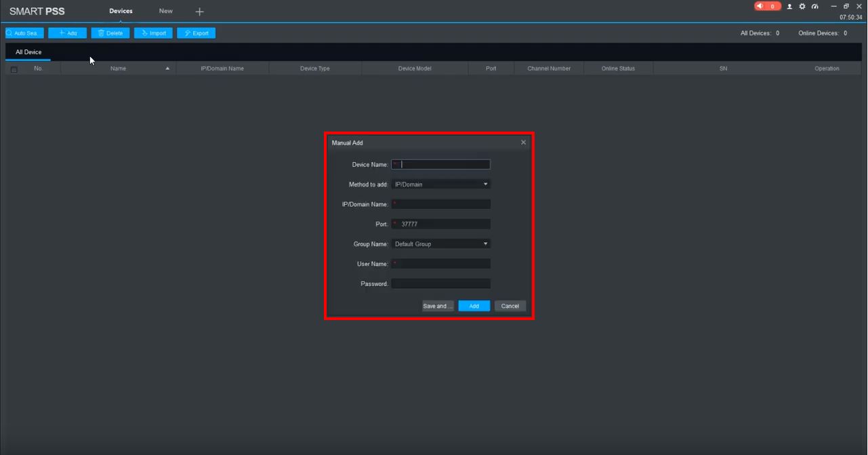Click Cancel in Manual Add dialog
This screenshot has height=455, width=868.
coord(510,306)
